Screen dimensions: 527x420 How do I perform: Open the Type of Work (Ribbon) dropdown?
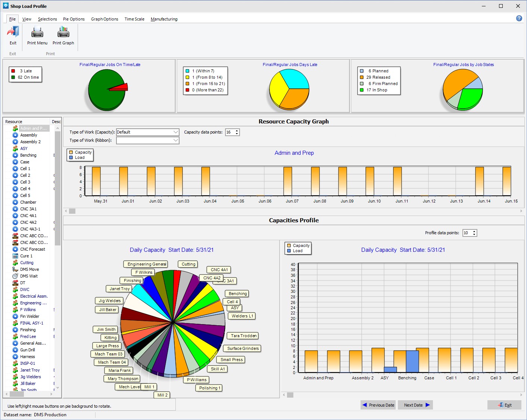(x=176, y=140)
